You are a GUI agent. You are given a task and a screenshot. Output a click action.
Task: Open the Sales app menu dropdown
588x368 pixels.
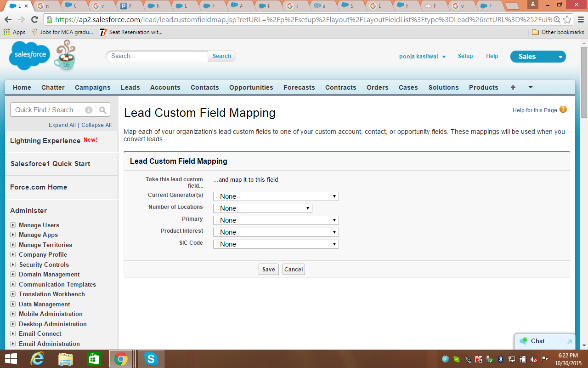tap(538, 57)
